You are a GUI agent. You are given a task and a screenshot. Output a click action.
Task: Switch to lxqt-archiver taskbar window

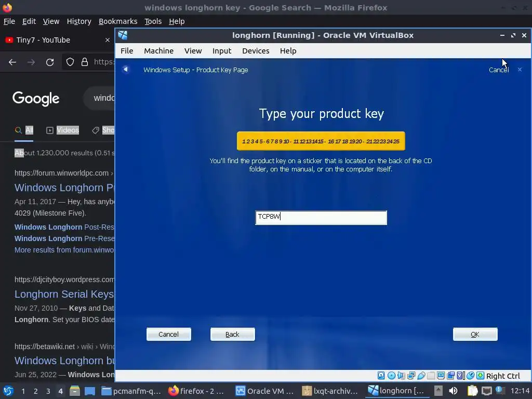pyautogui.click(x=330, y=391)
